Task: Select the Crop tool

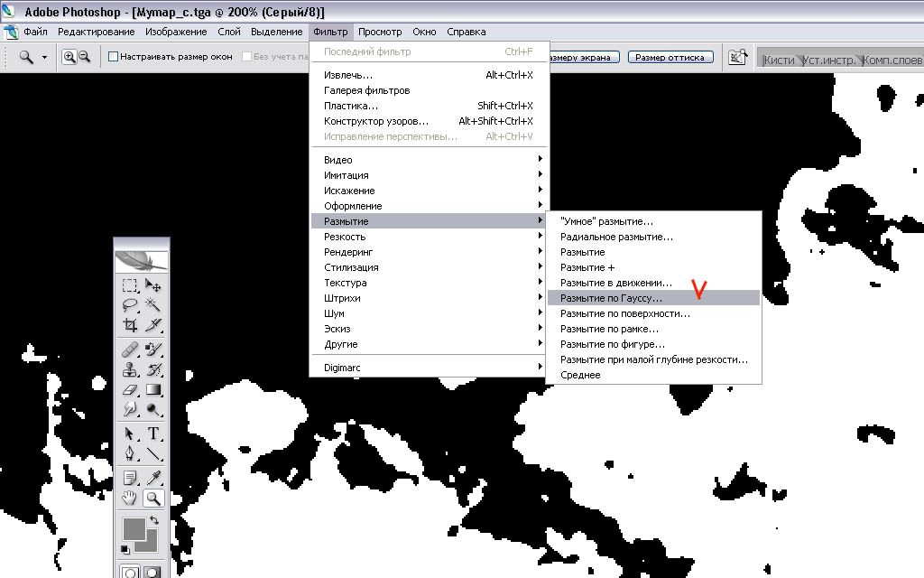Action: (x=130, y=325)
